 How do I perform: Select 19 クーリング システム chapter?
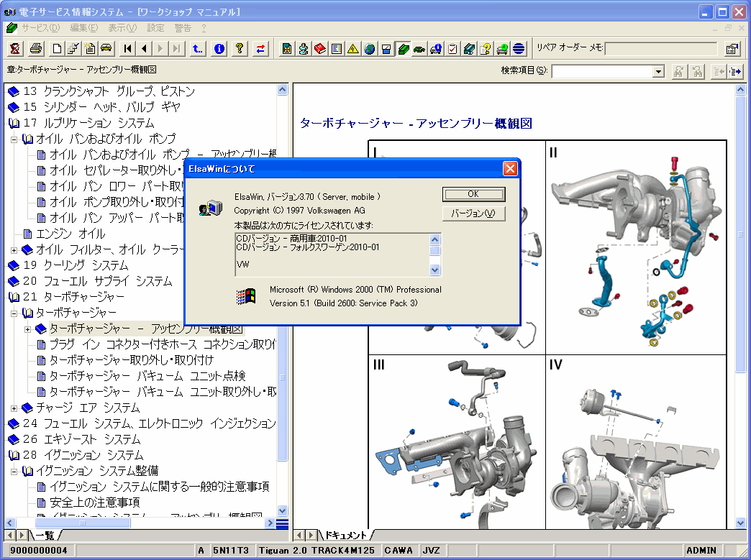76,266
